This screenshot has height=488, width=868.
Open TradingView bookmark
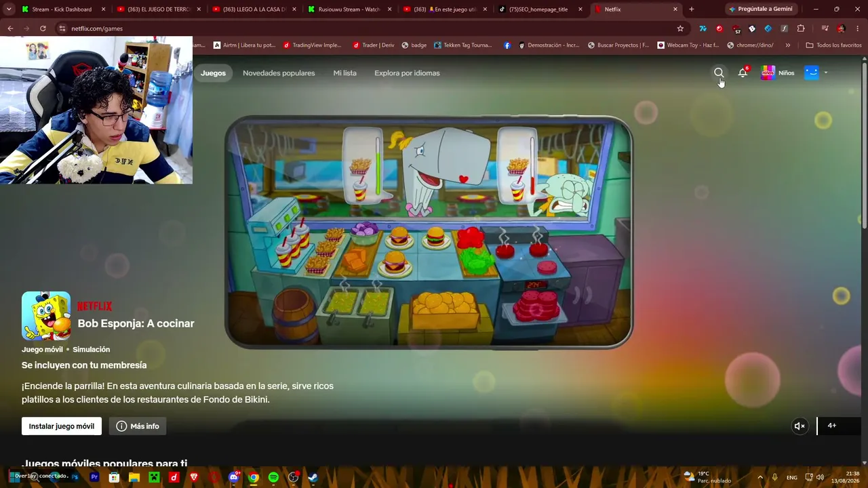click(312, 45)
